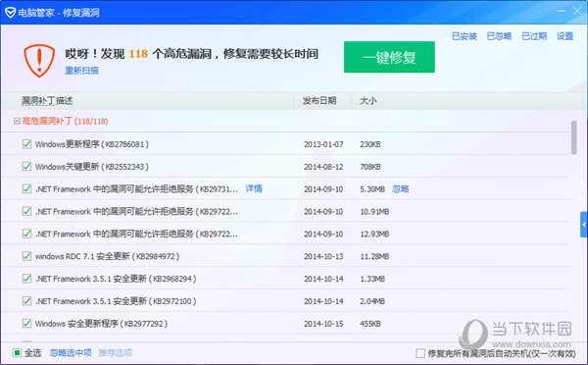Click the red shield warning icon

[39, 61]
